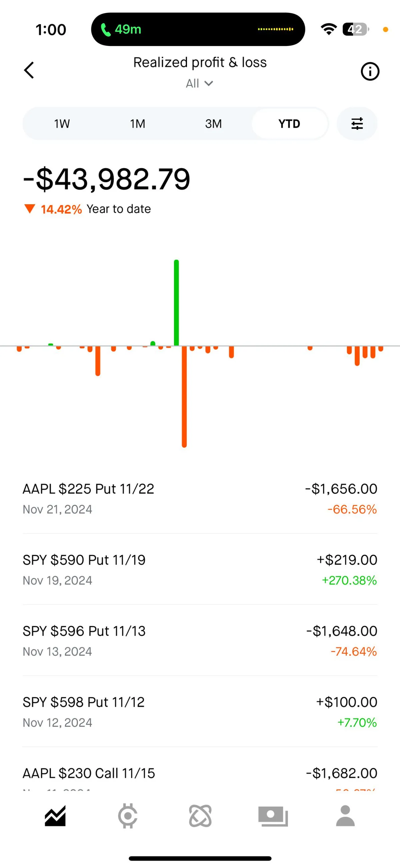Viewport: 400px width, 868px height.
Task: Open the orbit-shaped icon in bottom bar
Action: tap(200, 816)
